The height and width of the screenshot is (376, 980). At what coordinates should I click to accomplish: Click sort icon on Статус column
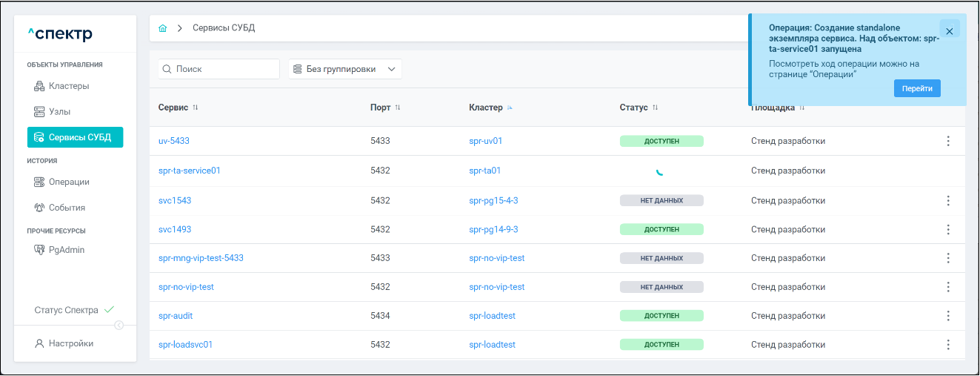coord(656,108)
